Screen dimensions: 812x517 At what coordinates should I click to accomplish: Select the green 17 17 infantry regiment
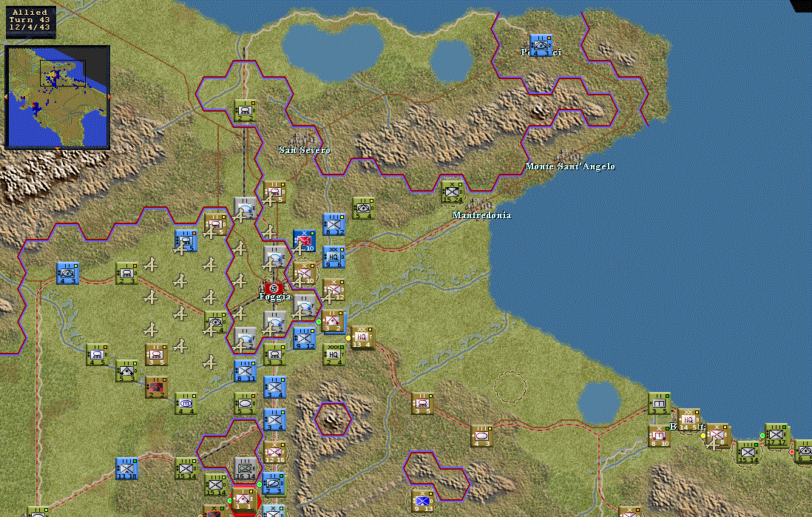point(777,436)
